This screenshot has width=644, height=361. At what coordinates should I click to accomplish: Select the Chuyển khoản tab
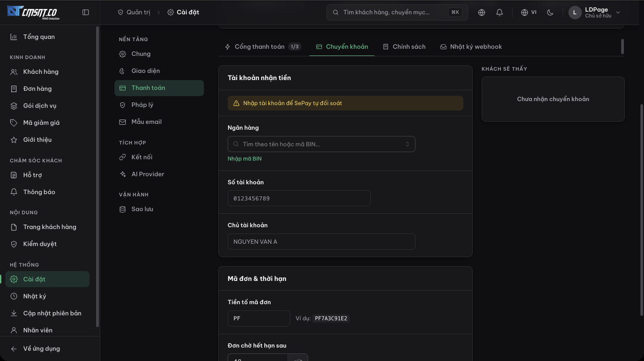[x=342, y=47]
